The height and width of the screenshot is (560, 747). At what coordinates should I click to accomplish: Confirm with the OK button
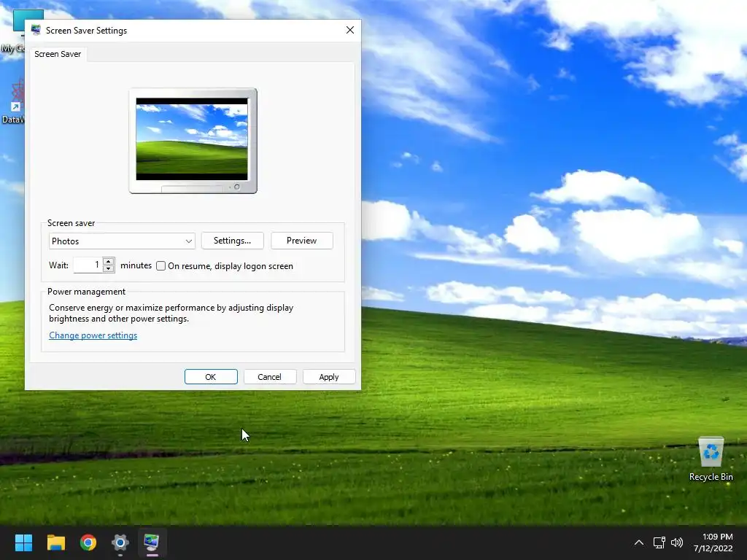pyautogui.click(x=211, y=377)
